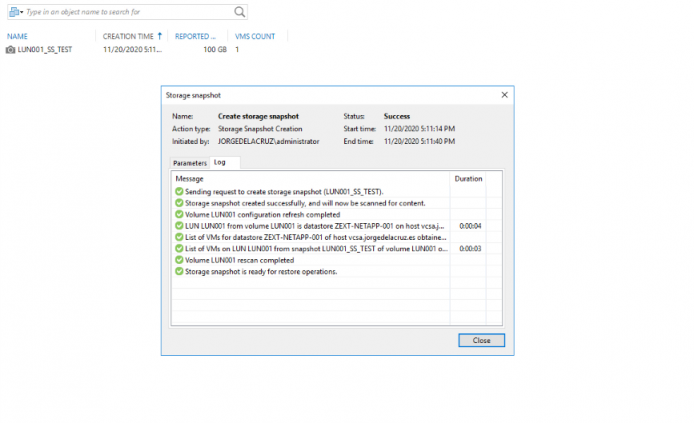
Task: Select the LUN001_SS_TEST snapshot row name
Action: (45, 50)
